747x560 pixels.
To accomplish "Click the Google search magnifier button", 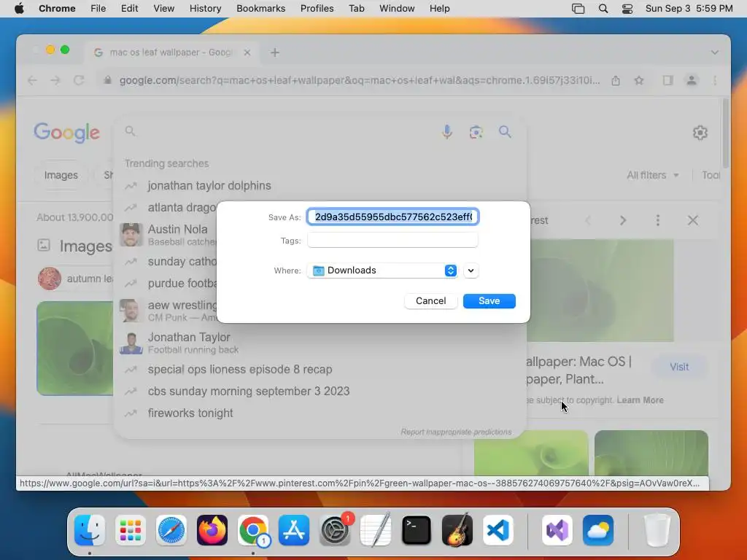I will click(x=505, y=132).
